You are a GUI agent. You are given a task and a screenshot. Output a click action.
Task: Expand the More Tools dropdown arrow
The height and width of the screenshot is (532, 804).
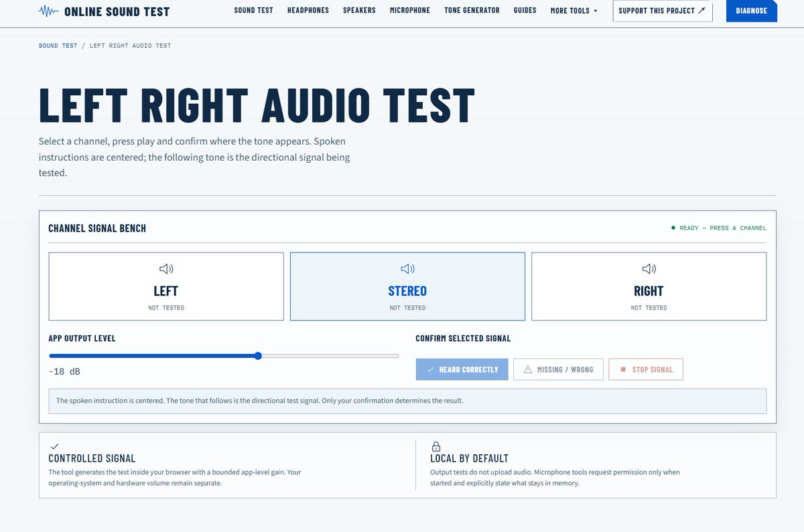coord(596,11)
